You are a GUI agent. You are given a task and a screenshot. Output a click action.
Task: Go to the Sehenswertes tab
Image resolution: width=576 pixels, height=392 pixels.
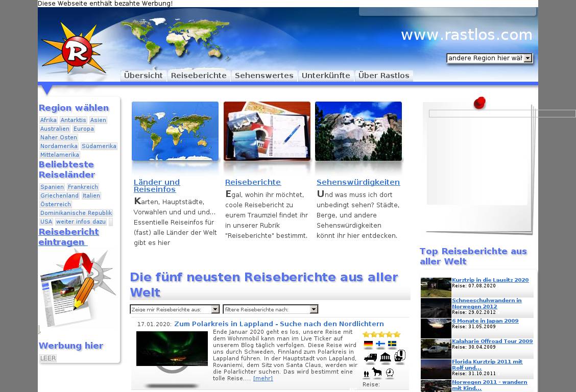click(x=264, y=76)
